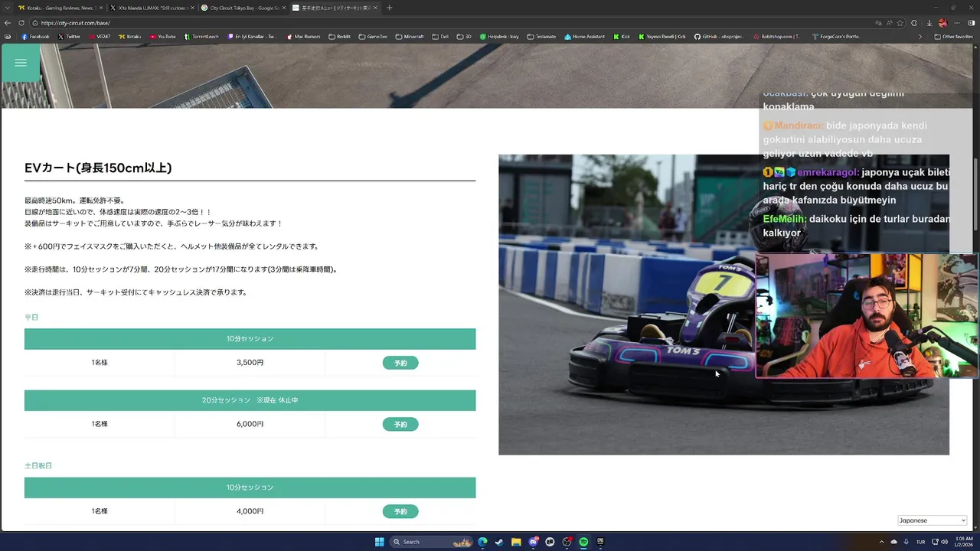
Task: Open Steam from the taskbar
Action: point(499,542)
